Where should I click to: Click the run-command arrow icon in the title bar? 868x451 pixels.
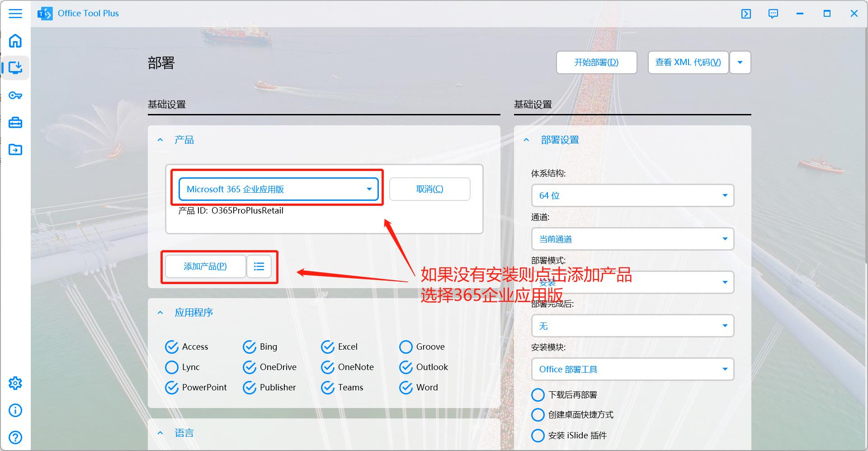click(745, 13)
